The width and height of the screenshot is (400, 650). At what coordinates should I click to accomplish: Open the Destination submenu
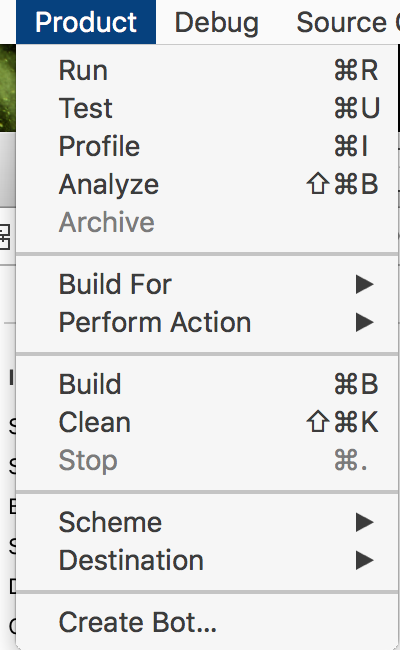[207, 560]
